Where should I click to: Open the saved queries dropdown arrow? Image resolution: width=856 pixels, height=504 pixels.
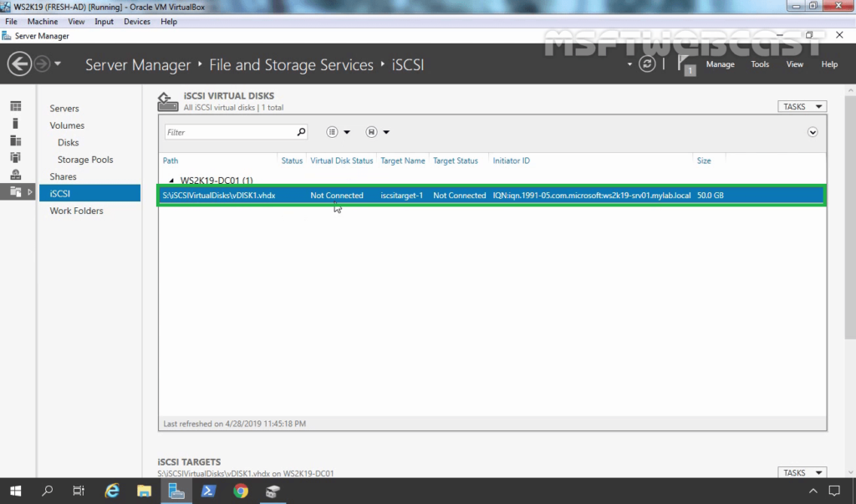click(386, 132)
